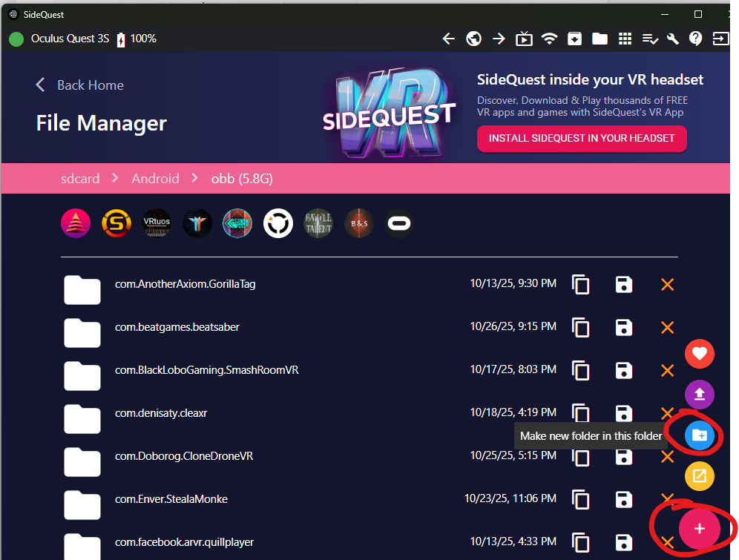Copy the com.AnotherAxiom.GorillaTag folder path
The width and height of the screenshot is (739, 560).
click(581, 285)
